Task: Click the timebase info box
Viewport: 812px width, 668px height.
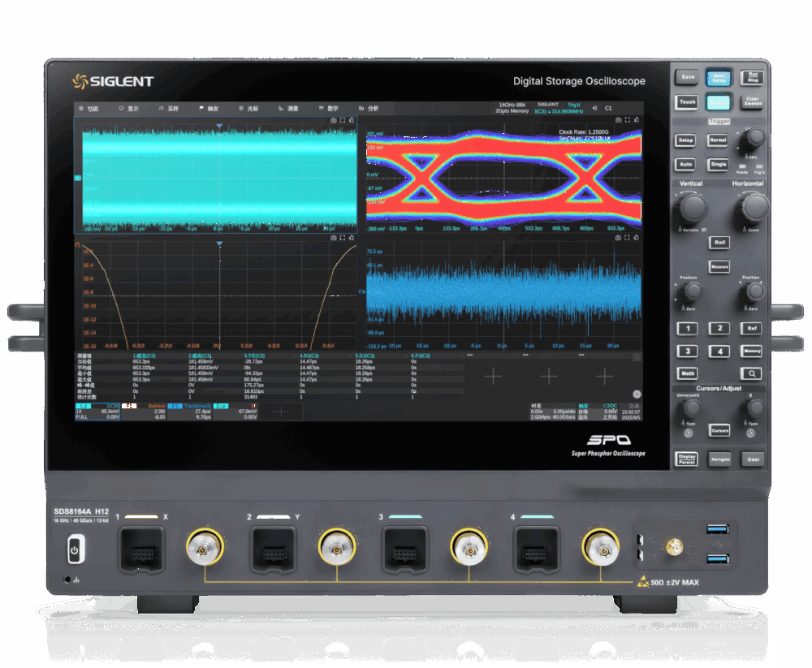Action: pos(551,412)
